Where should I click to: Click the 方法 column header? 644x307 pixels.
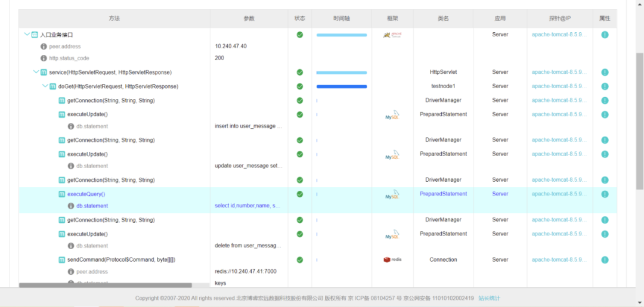click(x=114, y=19)
